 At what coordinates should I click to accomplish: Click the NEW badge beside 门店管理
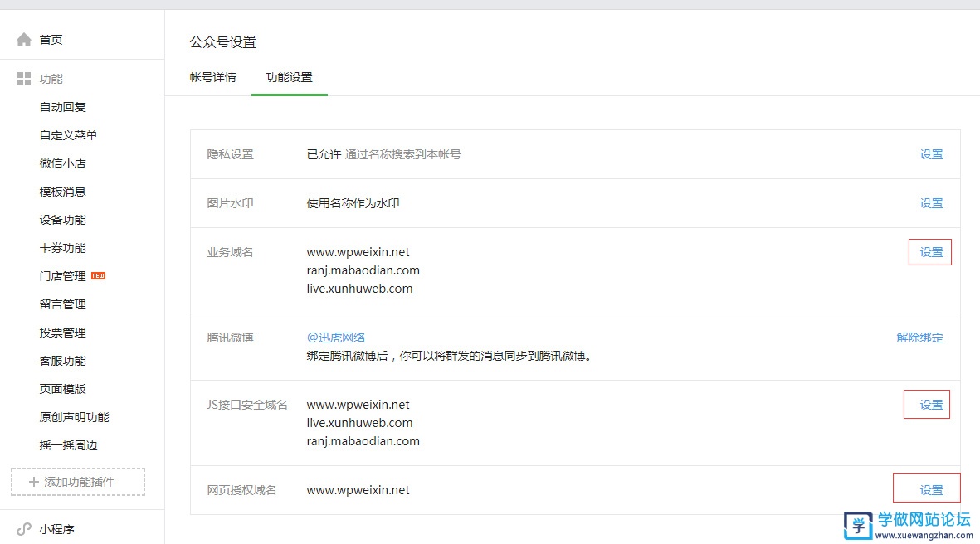tap(99, 275)
